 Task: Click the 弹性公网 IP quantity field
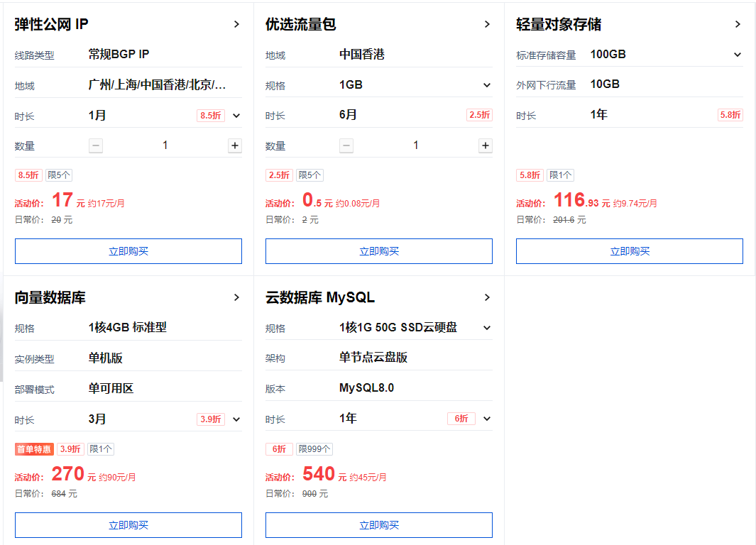point(165,145)
